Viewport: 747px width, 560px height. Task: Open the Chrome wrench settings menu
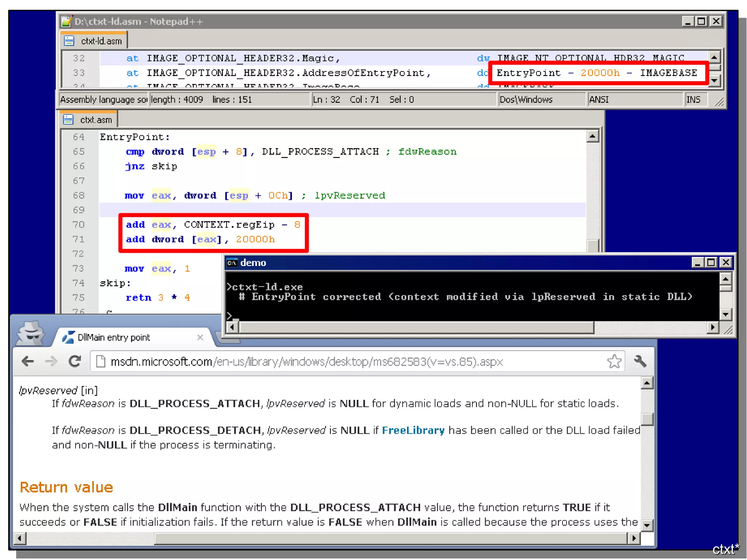tap(640, 361)
